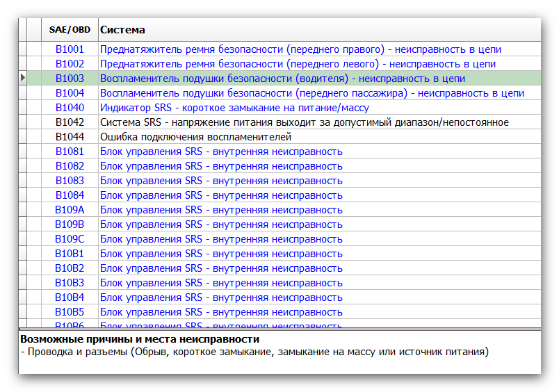Select code B10B5 cell
Viewport: 559px width, 392px height.
click(x=70, y=312)
